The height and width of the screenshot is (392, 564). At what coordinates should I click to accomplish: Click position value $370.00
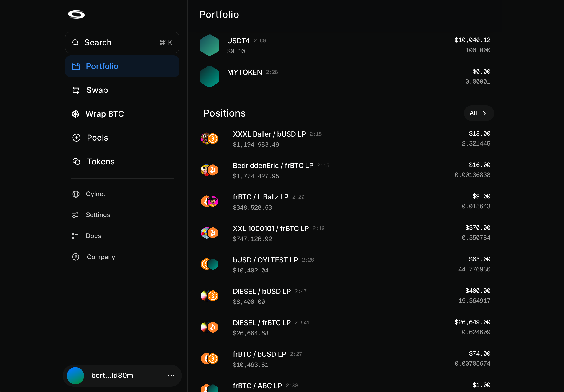pyautogui.click(x=478, y=228)
